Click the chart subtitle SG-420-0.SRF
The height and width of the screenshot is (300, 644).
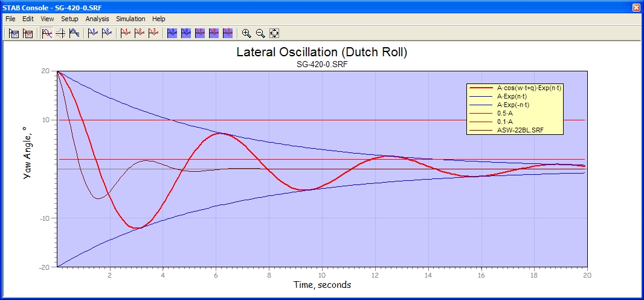pos(322,65)
